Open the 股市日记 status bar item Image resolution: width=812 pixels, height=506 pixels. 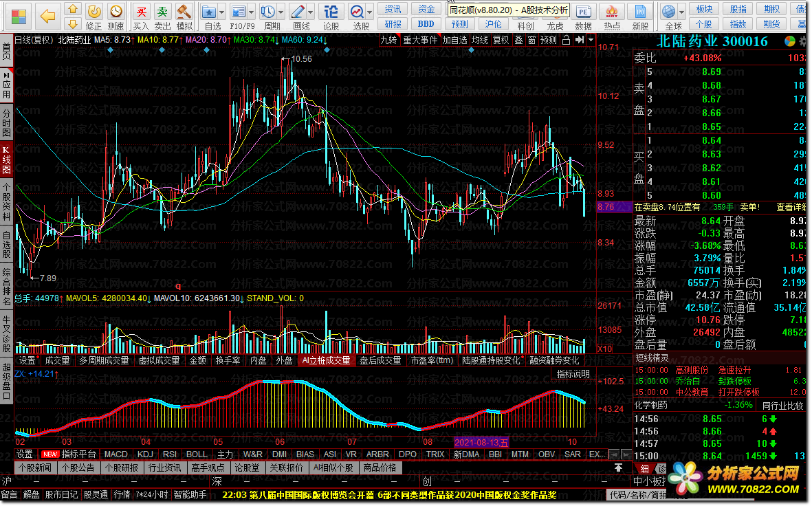tap(61, 494)
